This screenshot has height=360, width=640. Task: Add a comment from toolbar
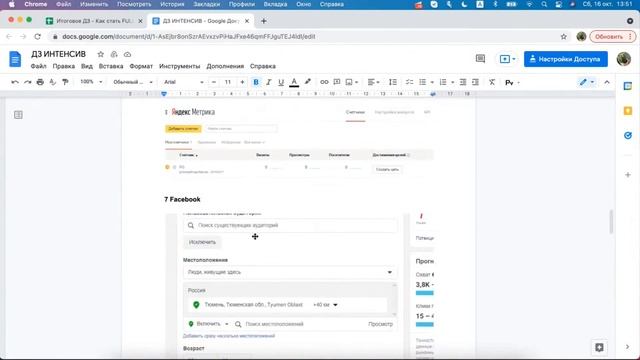coord(337,82)
